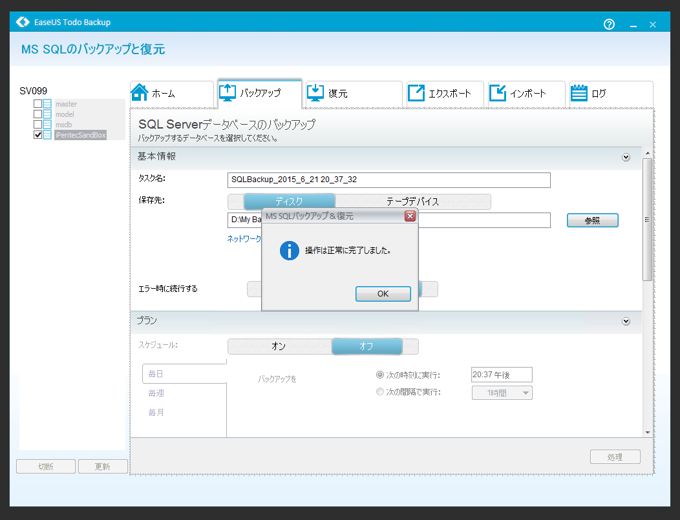Switch to the ホーム tab

pos(172,94)
